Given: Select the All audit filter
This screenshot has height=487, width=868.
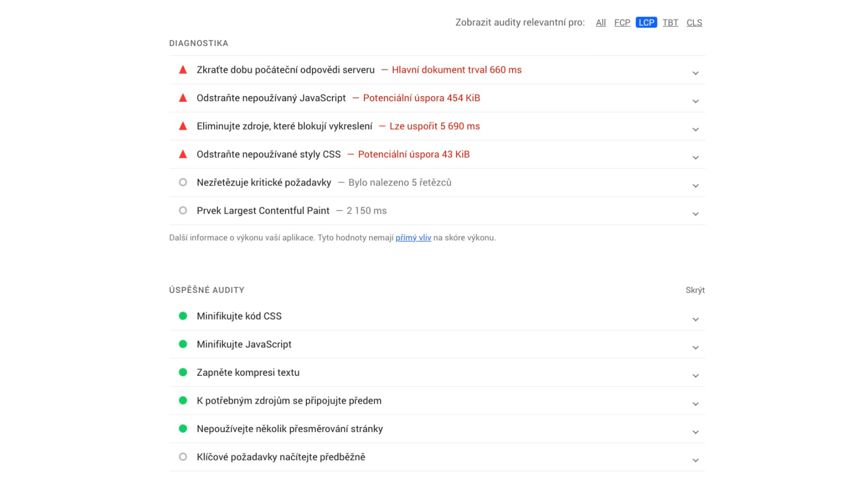Looking at the screenshot, I should pyautogui.click(x=600, y=22).
